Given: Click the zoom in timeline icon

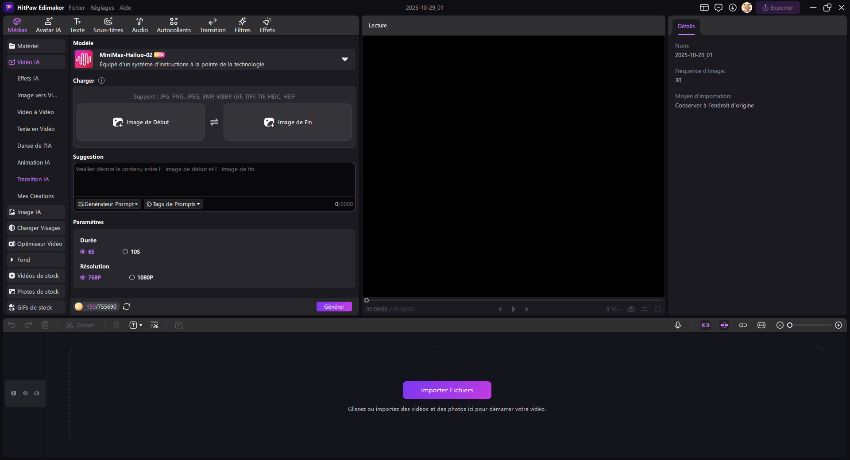Looking at the screenshot, I should tap(839, 325).
